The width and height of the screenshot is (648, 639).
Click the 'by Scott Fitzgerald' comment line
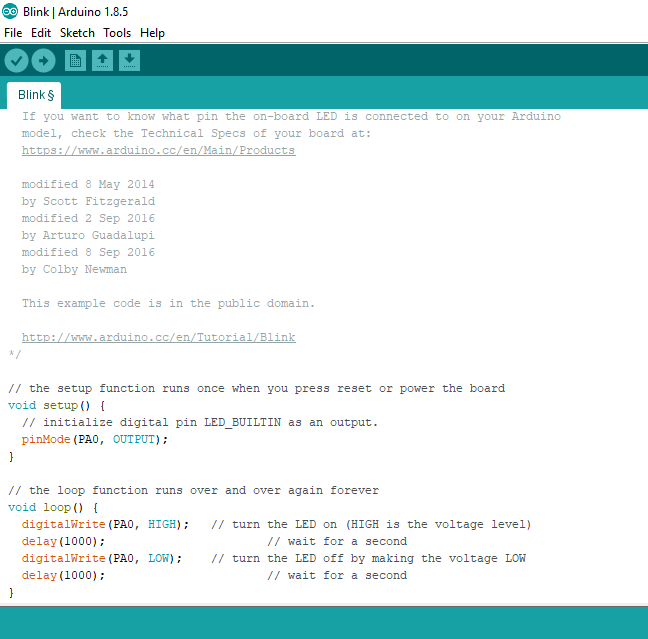pyautogui.click(x=88, y=201)
